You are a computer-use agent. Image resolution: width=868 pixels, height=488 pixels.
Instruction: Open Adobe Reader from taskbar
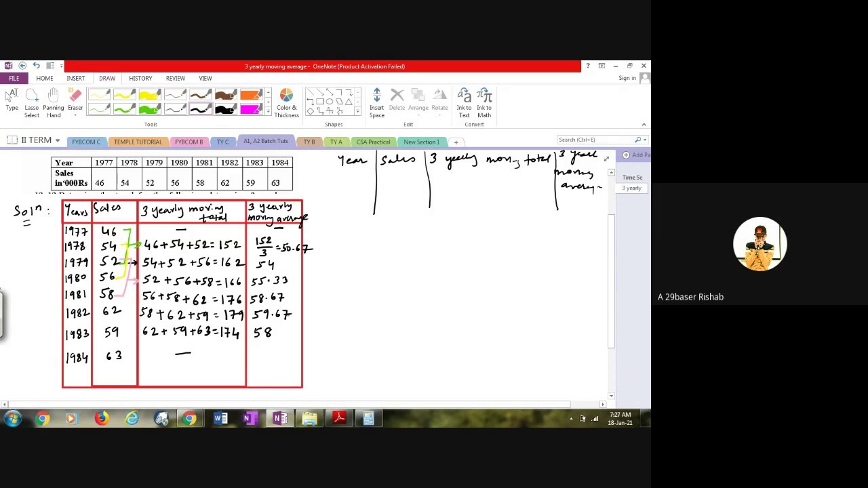click(339, 419)
